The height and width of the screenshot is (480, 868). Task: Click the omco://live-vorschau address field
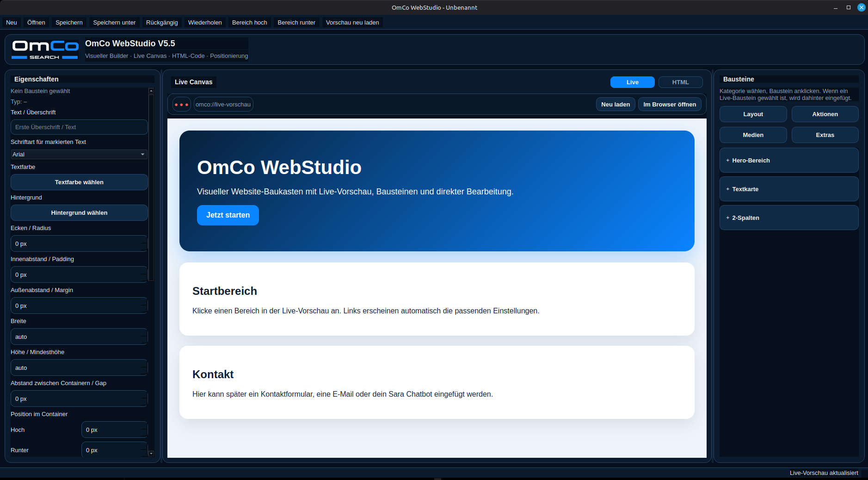click(223, 105)
